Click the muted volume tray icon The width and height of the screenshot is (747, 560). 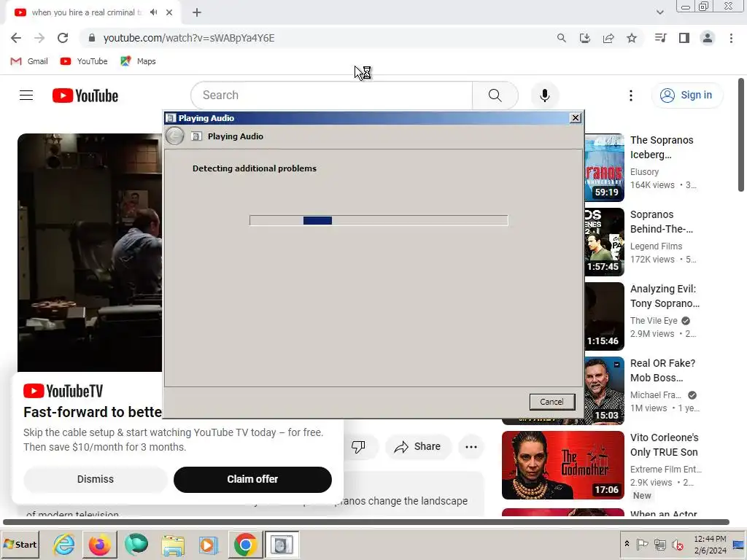coord(678,544)
